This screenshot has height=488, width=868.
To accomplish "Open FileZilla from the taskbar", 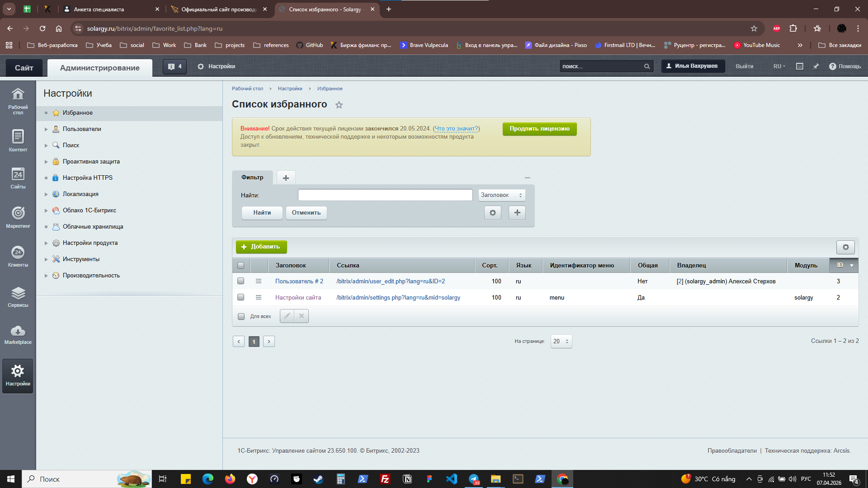I will click(385, 479).
